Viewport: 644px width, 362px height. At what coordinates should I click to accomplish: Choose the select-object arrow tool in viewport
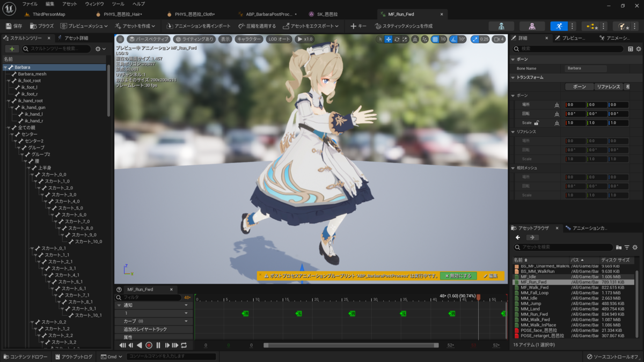380,39
